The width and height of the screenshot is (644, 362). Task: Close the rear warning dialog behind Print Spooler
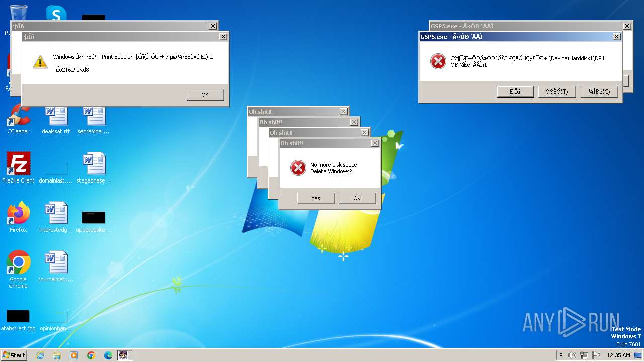(x=212, y=26)
